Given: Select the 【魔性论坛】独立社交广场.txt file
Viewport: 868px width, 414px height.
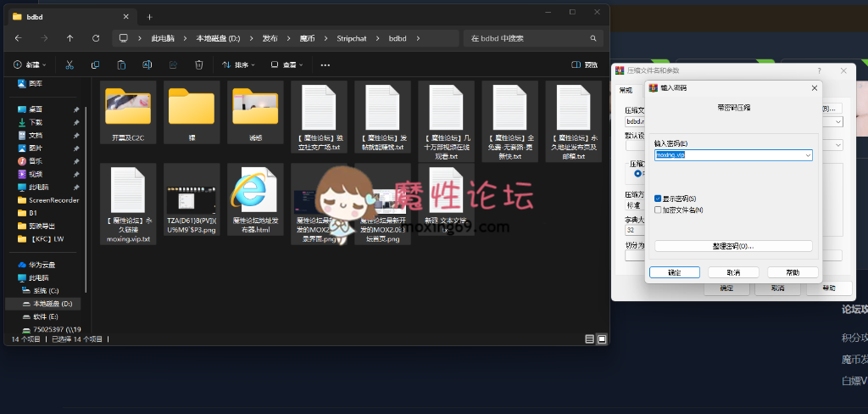Looking at the screenshot, I should pyautogui.click(x=319, y=117).
